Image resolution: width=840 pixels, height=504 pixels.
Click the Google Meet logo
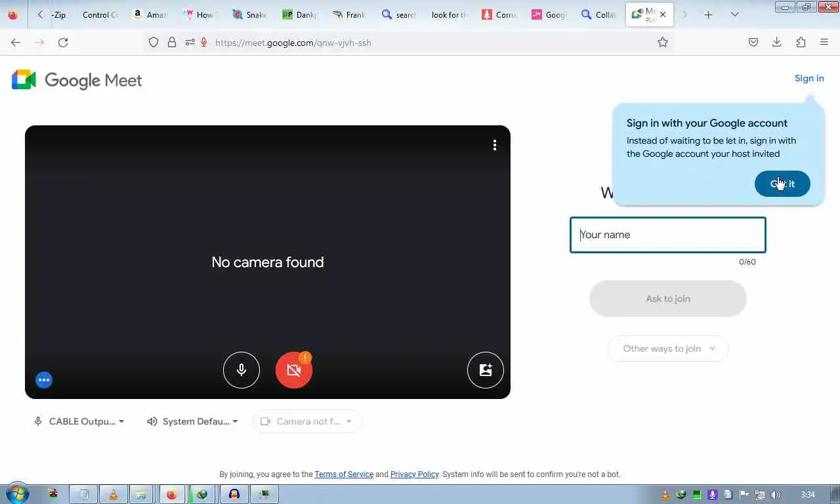click(x=77, y=80)
